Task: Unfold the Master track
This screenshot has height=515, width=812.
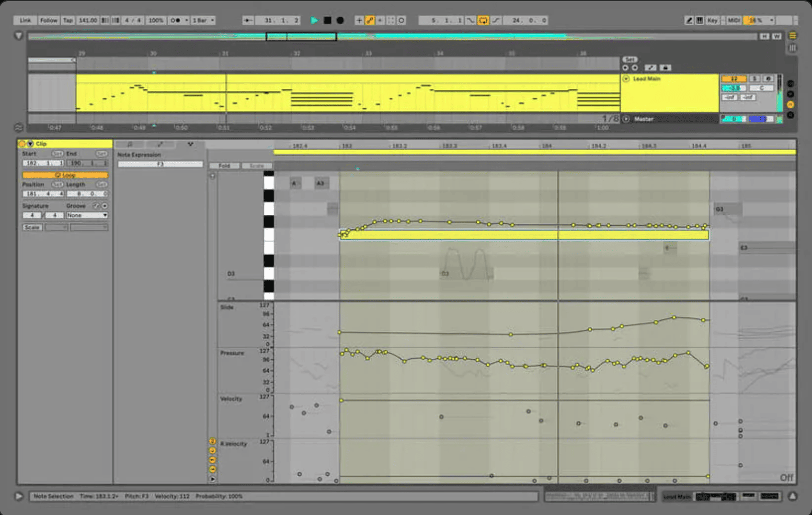Action: 626,119
